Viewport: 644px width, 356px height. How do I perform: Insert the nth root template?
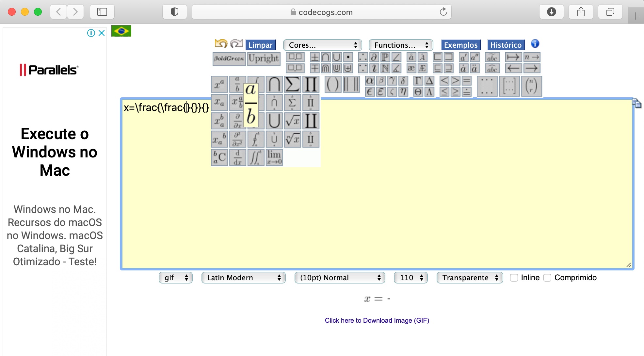(x=292, y=139)
